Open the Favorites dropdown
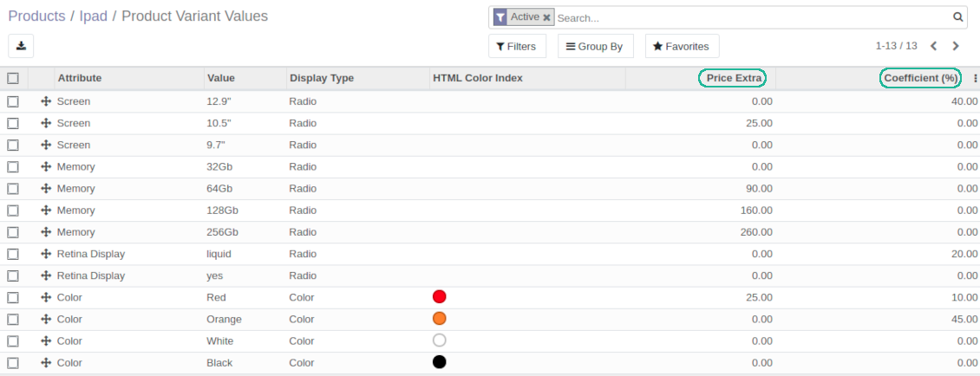 pyautogui.click(x=682, y=46)
